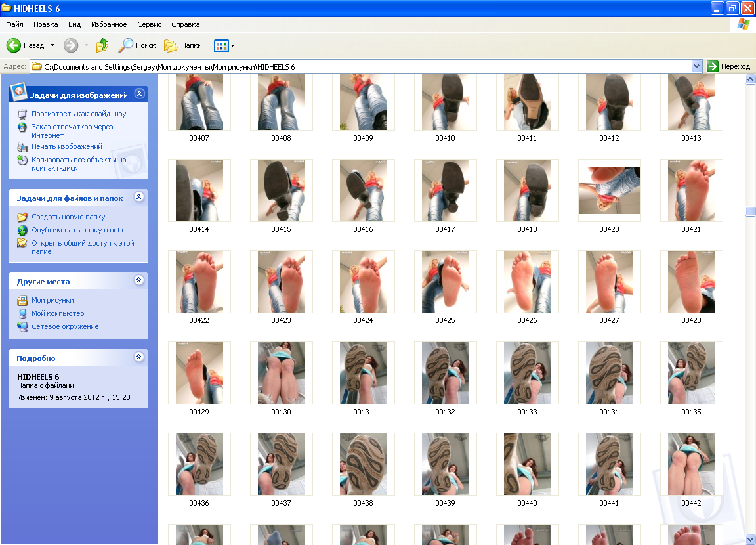
Task: Click the Сетевое окружение network icon
Action: pyautogui.click(x=22, y=326)
